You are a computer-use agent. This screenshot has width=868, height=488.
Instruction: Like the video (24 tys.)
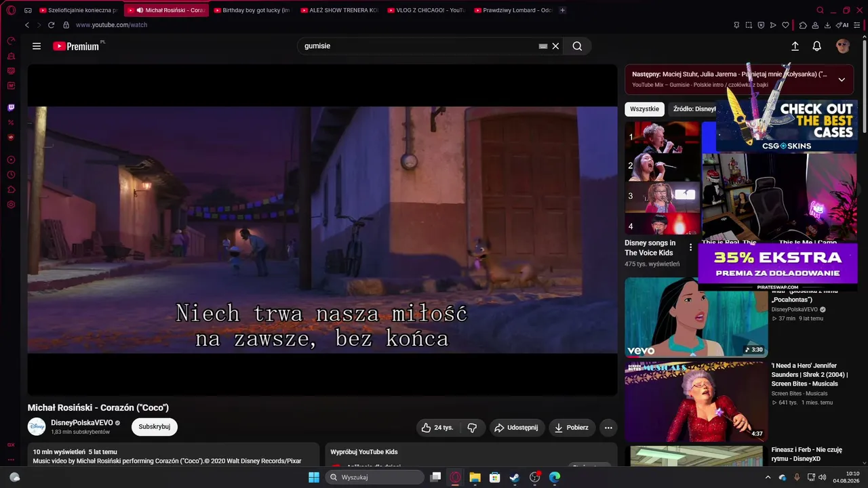(437, 428)
